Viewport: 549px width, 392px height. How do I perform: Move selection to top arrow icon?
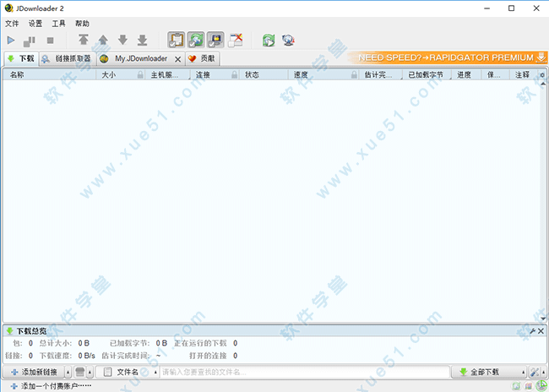click(x=83, y=40)
